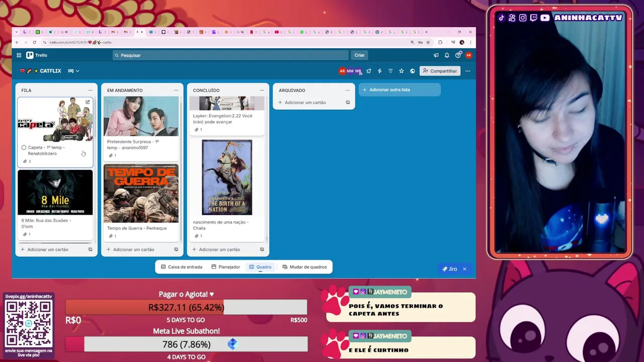
Task: Click the MM board member avatar
Action: 350,71
